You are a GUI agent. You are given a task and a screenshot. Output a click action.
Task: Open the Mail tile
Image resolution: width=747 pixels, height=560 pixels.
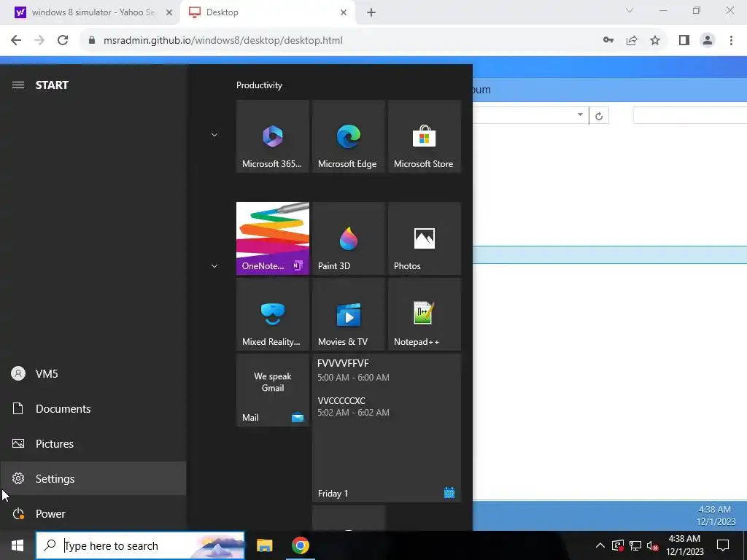(273, 390)
